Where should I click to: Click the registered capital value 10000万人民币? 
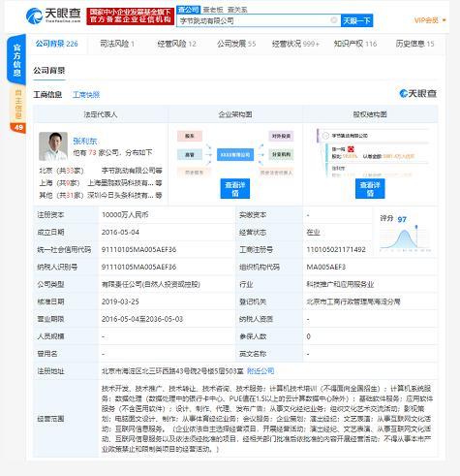coord(125,215)
